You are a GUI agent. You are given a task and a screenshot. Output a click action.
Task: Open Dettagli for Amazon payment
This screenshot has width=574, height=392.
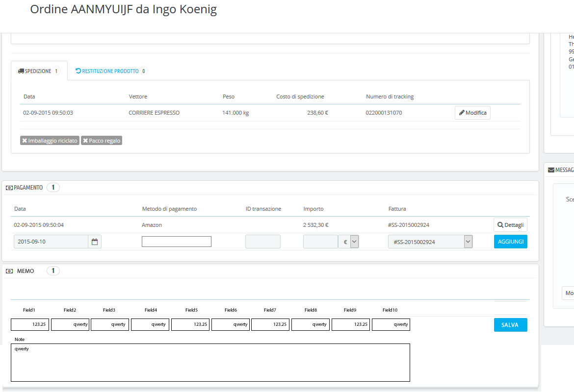[x=510, y=225]
